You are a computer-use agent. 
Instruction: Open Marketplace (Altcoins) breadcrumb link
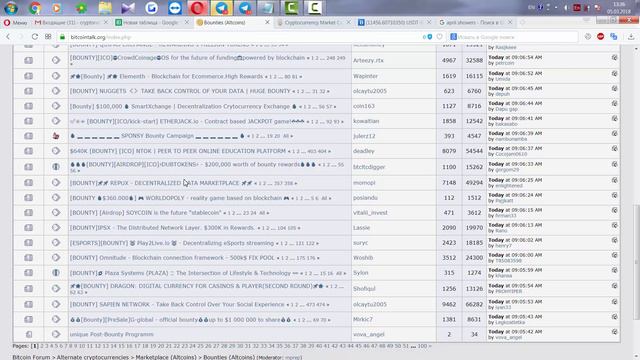coord(167,357)
